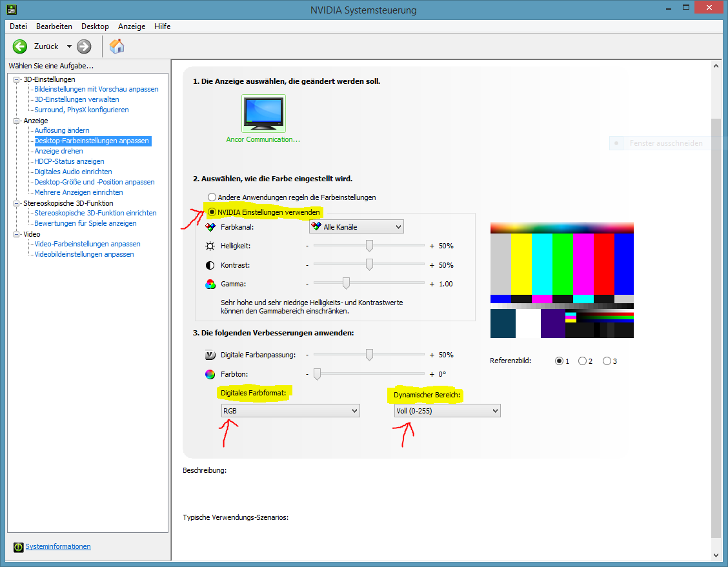The width and height of the screenshot is (728, 567).
Task: Go to 'Bildeinstellungen mit Vorschau anpassen'
Action: 97,89
